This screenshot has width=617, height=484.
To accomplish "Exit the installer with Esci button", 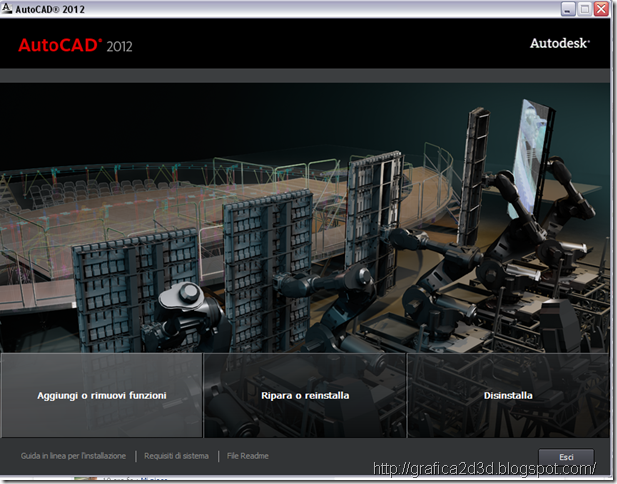I will pyautogui.click(x=566, y=457).
